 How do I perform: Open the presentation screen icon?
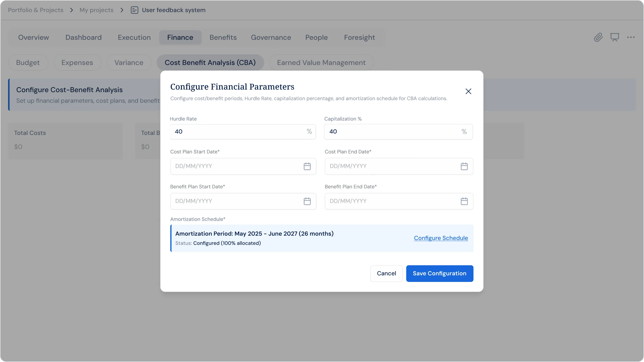pos(615,37)
